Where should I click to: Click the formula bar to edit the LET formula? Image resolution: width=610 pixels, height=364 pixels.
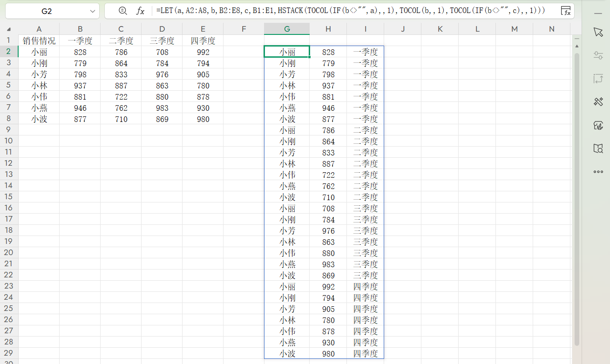(326, 10)
